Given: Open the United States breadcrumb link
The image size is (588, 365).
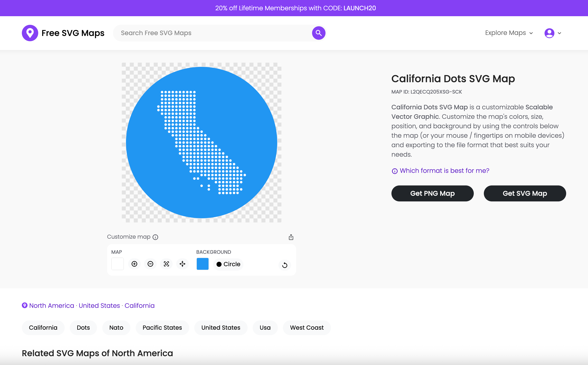Looking at the screenshot, I should click(99, 305).
